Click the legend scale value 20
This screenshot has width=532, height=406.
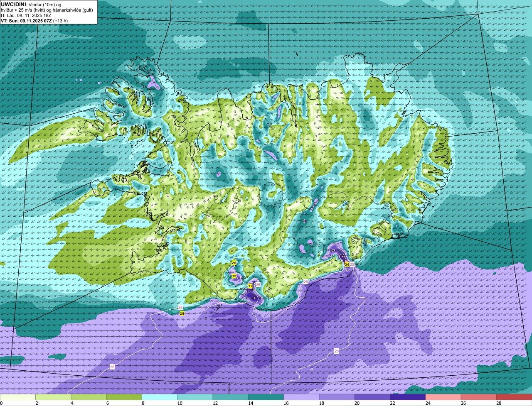point(357,403)
